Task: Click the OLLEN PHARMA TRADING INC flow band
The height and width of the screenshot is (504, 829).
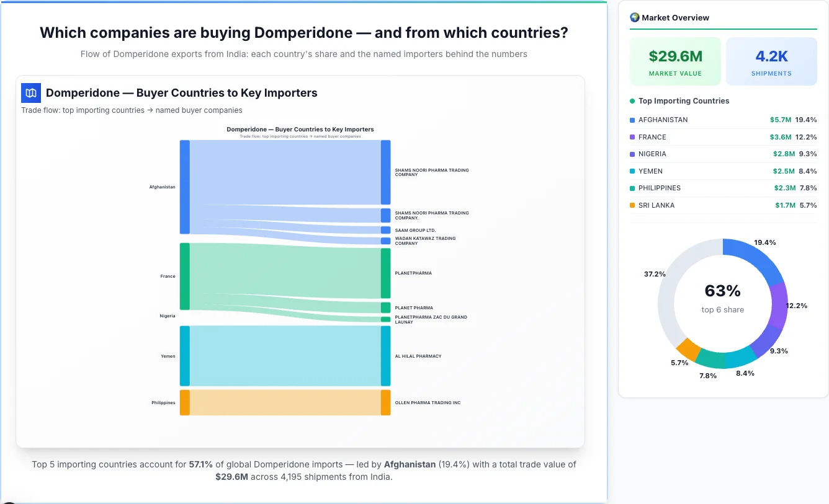Action: point(285,402)
